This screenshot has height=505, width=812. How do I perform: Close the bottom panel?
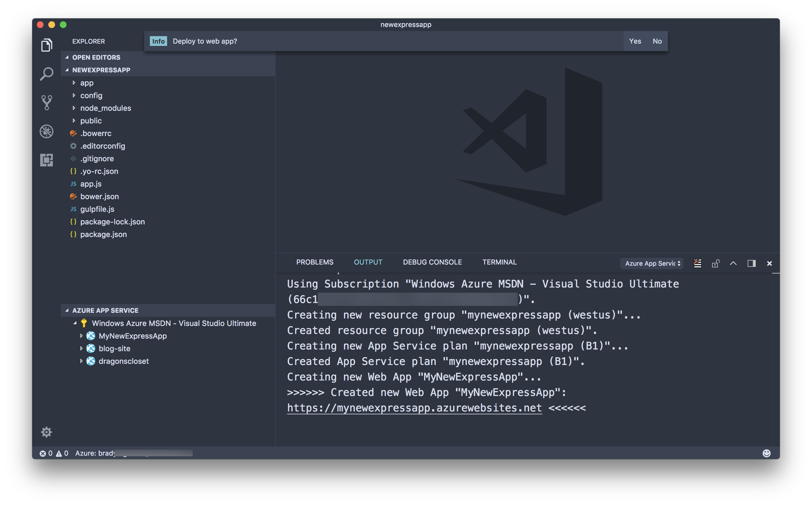pos(769,263)
